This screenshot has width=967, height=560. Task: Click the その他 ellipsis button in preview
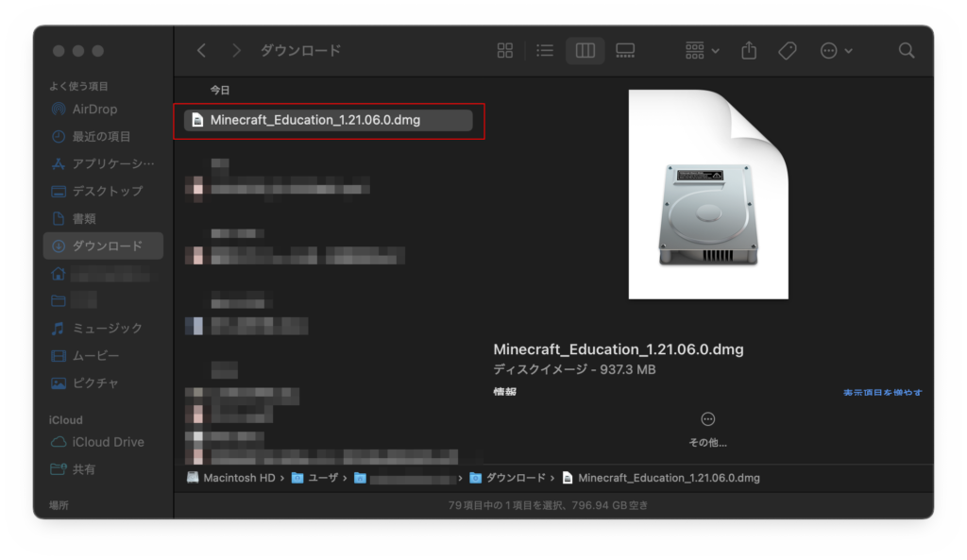click(x=708, y=419)
